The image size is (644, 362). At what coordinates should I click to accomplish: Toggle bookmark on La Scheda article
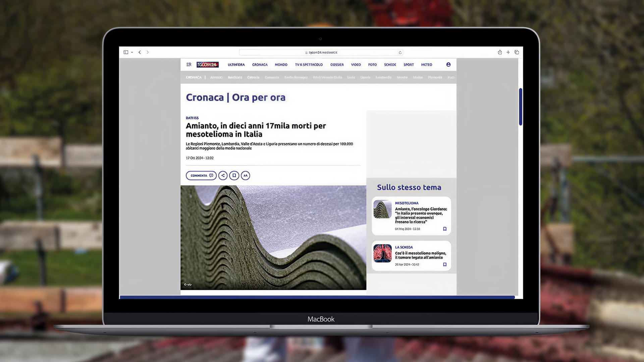[x=445, y=264]
